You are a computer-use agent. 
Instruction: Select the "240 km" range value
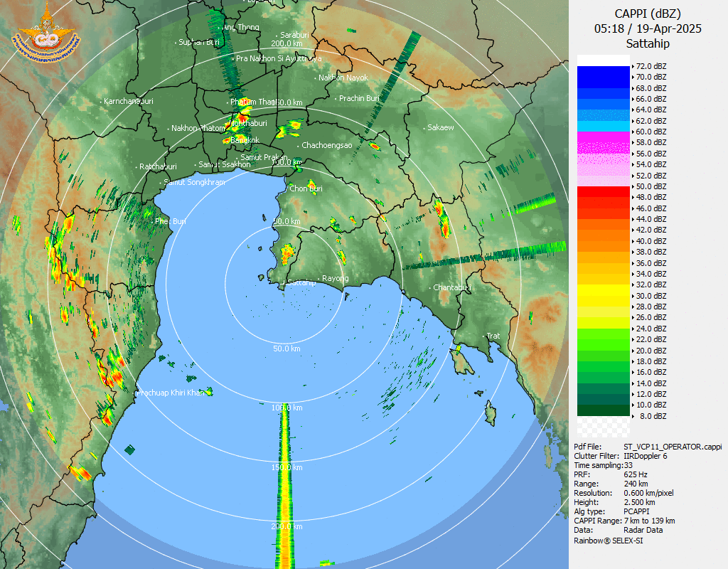[636, 484]
